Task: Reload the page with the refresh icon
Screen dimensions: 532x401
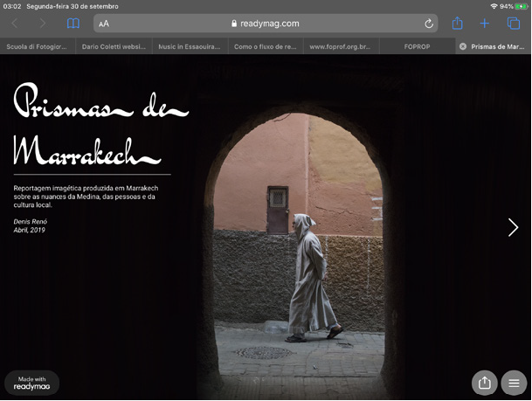Action: click(x=429, y=24)
